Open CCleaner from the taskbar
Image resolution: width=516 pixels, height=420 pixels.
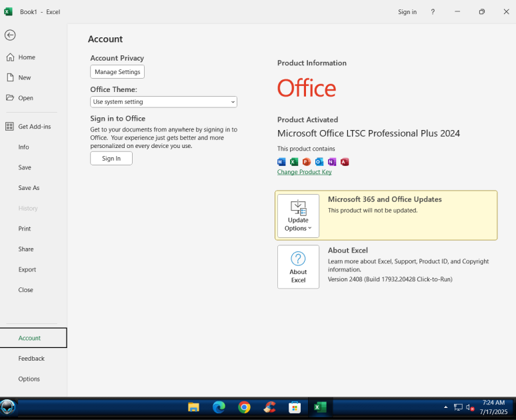pyautogui.click(x=269, y=407)
